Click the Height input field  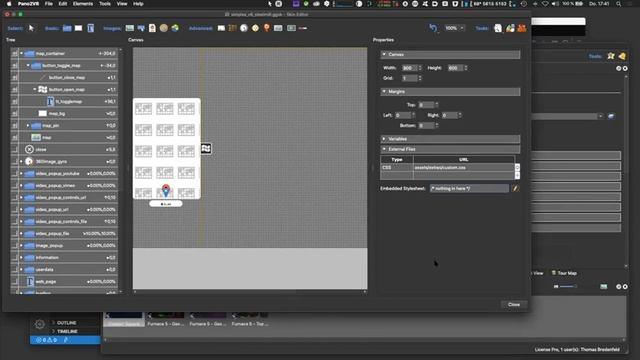click(456, 68)
